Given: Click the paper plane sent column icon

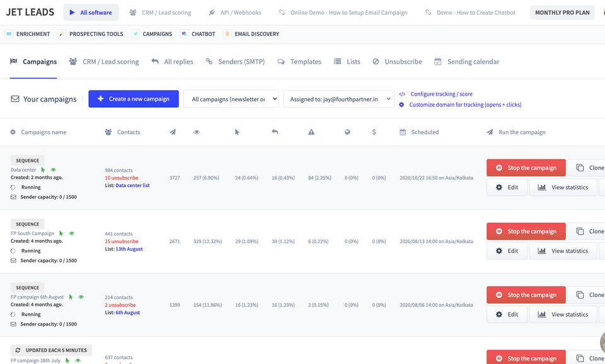Looking at the screenshot, I should 173,132.
